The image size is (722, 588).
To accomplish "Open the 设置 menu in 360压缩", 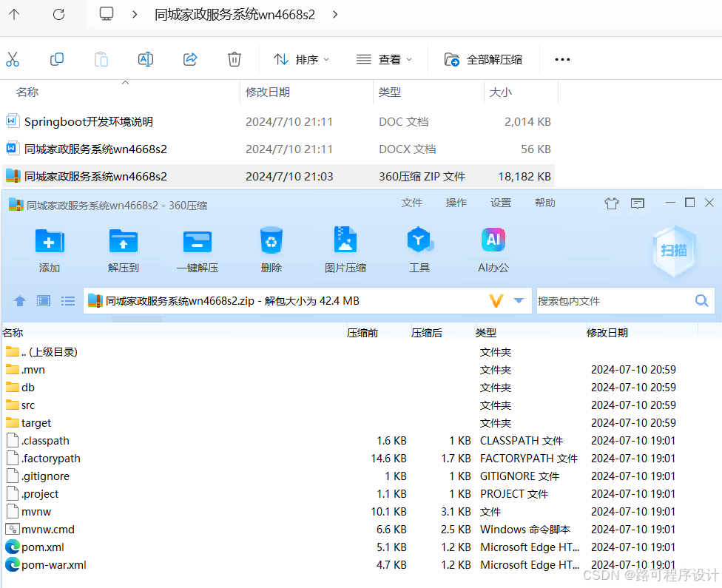I will (501, 203).
